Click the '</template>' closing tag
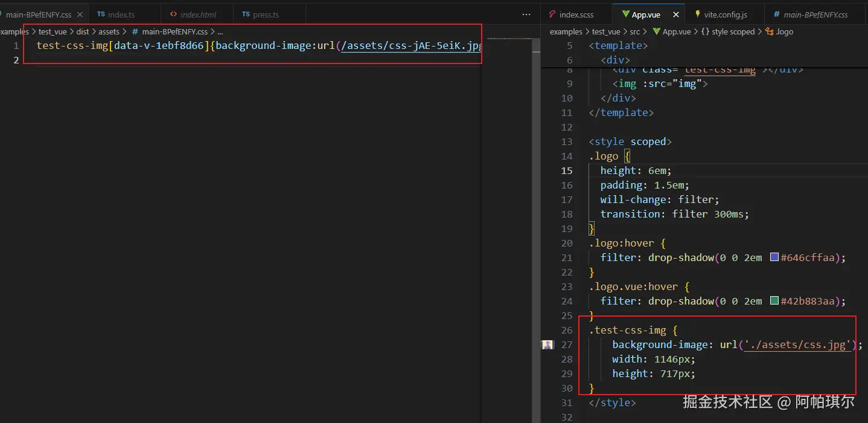The image size is (868, 423). (622, 112)
